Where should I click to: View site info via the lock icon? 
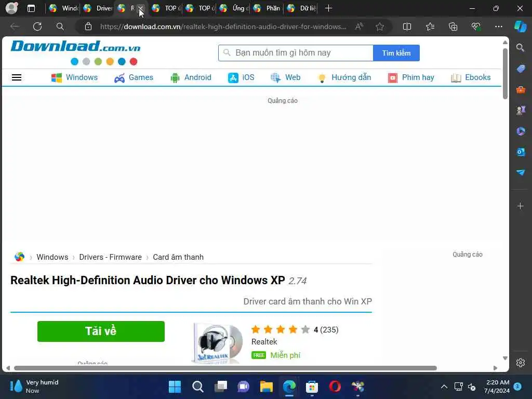[88, 26]
